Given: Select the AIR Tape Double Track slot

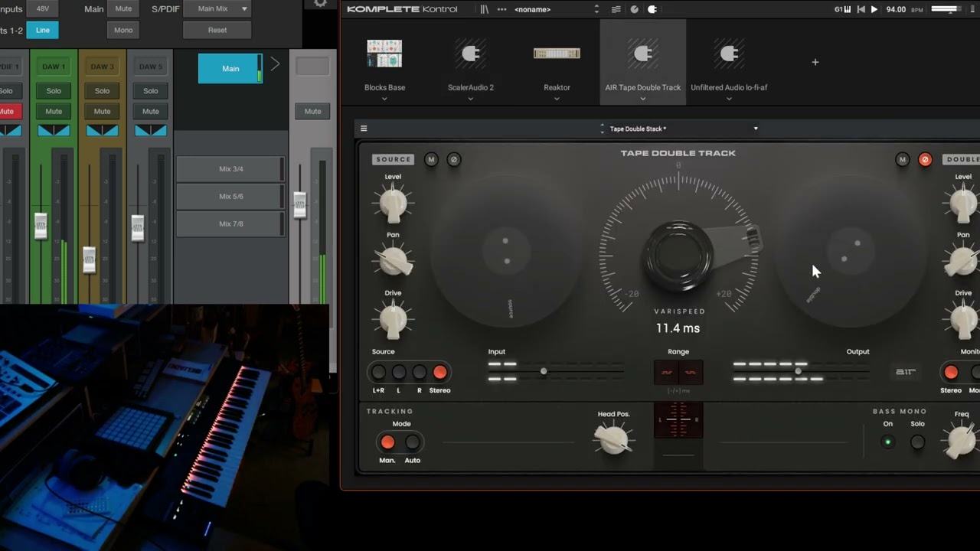Looking at the screenshot, I should pos(643,61).
